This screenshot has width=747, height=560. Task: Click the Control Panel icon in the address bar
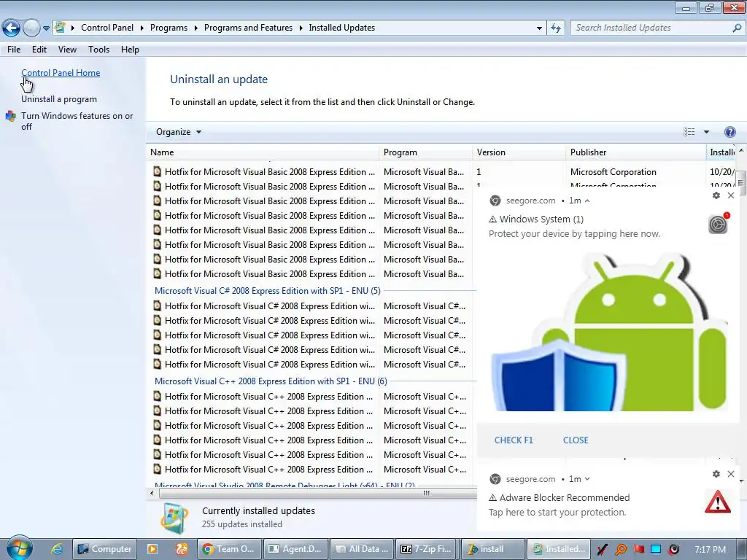click(x=60, y=28)
